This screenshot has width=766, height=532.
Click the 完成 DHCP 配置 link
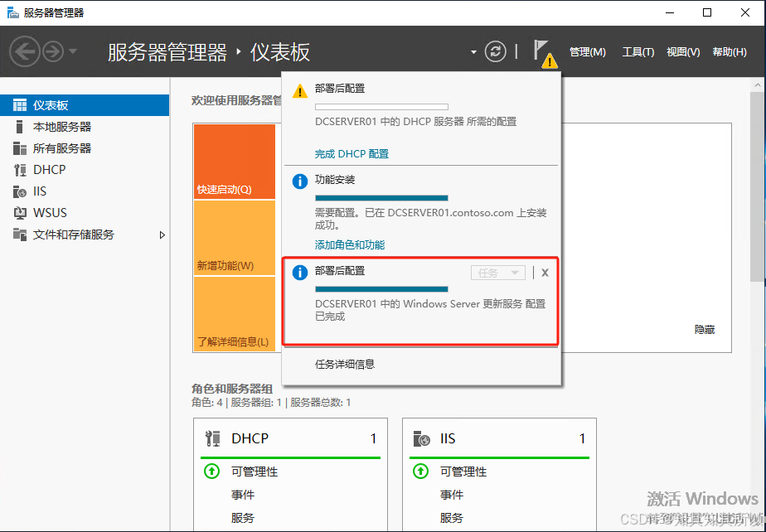coord(351,154)
